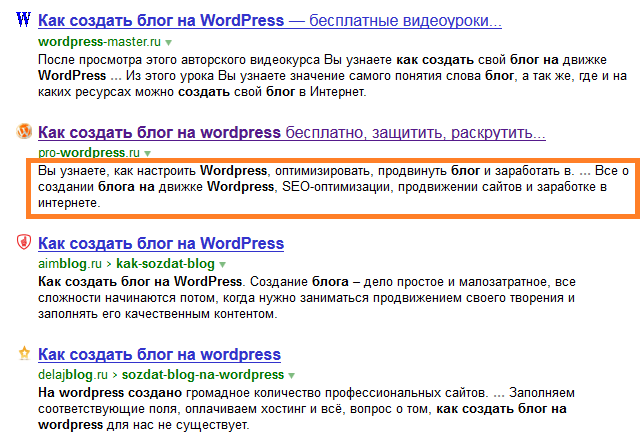This screenshot has width=644, height=441.
Task: Click the green pro-wordpress.ru URL
Action: point(89,153)
